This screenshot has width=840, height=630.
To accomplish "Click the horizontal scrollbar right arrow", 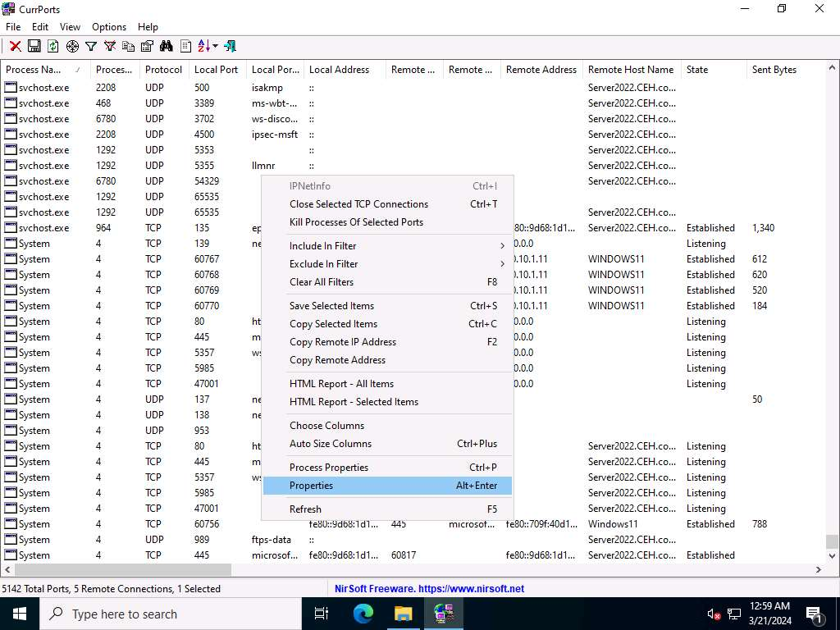I will coord(818,569).
